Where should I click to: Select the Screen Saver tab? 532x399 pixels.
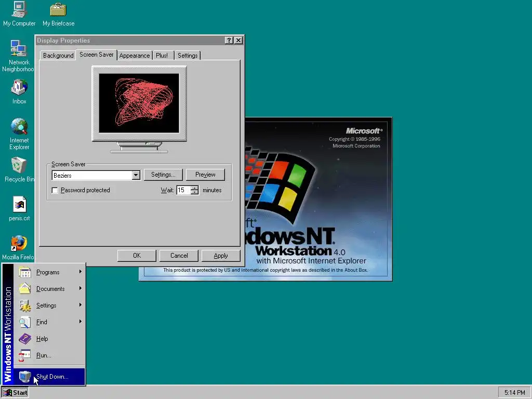(96, 55)
